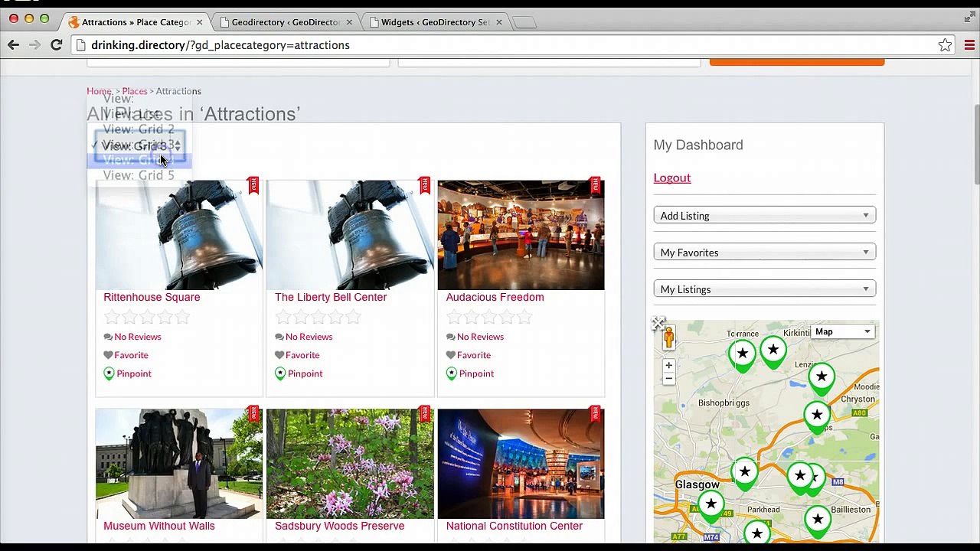Select the map marker below Baillieston label
Viewport: 980px width, 551px height.
(x=818, y=522)
